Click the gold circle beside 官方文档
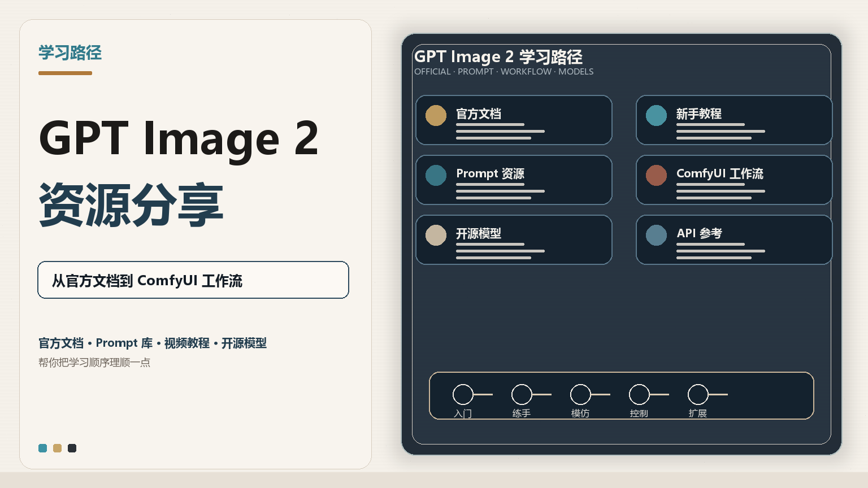This screenshot has width=868, height=488. point(436,115)
